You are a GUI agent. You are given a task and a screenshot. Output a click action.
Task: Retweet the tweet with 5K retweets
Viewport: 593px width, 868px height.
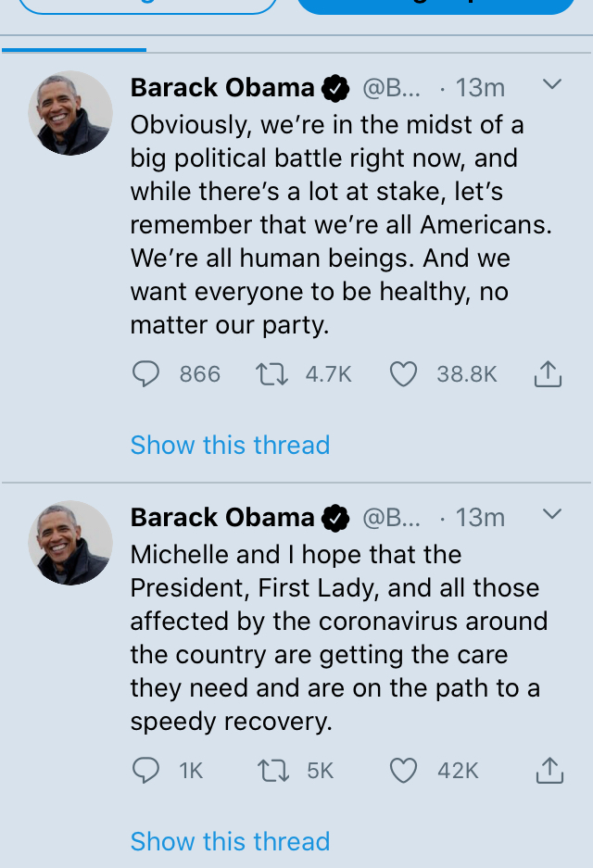[273, 771]
